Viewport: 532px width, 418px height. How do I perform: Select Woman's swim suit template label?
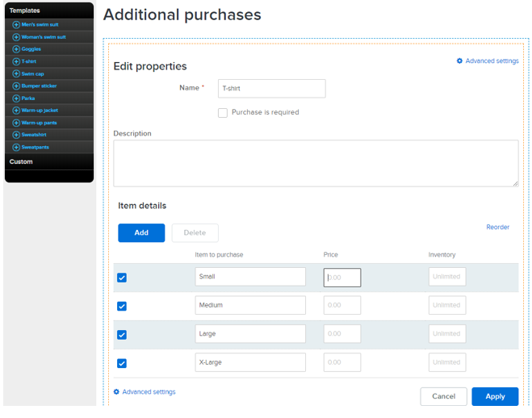pyautogui.click(x=44, y=37)
